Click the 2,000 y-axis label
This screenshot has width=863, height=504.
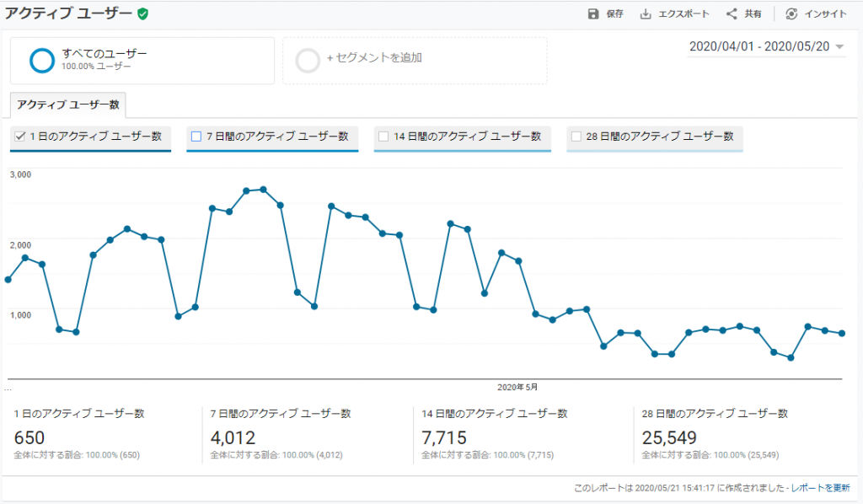(x=20, y=245)
